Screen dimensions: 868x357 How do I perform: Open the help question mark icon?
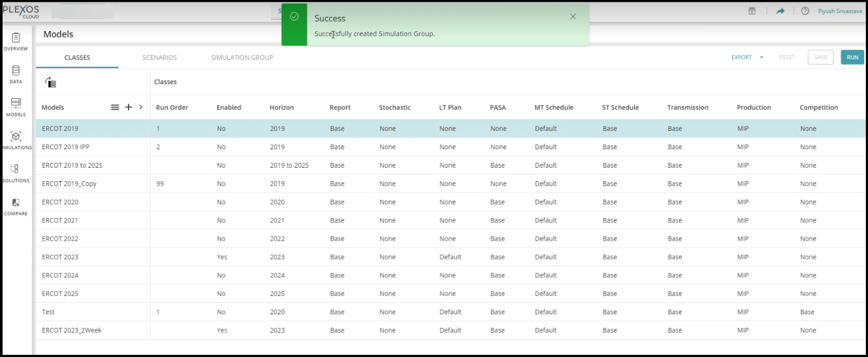(x=805, y=11)
